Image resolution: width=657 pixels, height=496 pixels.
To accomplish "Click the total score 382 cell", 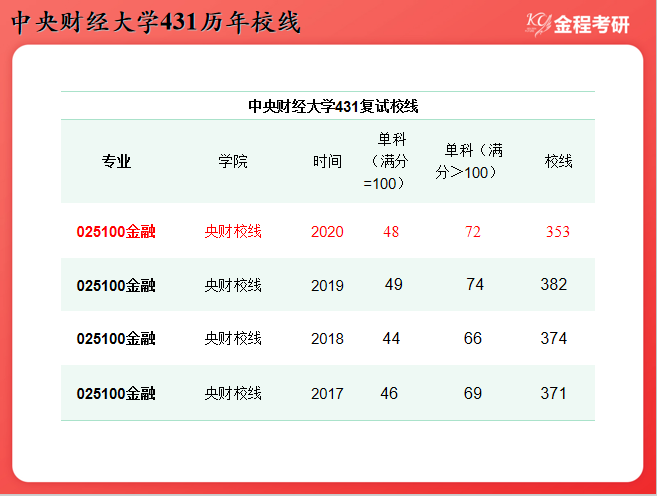I will pyautogui.click(x=554, y=284).
